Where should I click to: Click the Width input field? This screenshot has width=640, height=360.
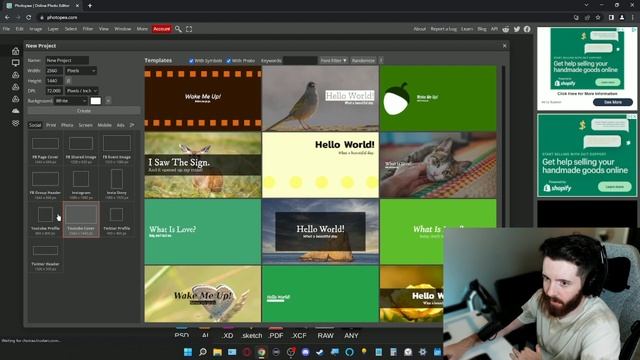tap(54, 71)
